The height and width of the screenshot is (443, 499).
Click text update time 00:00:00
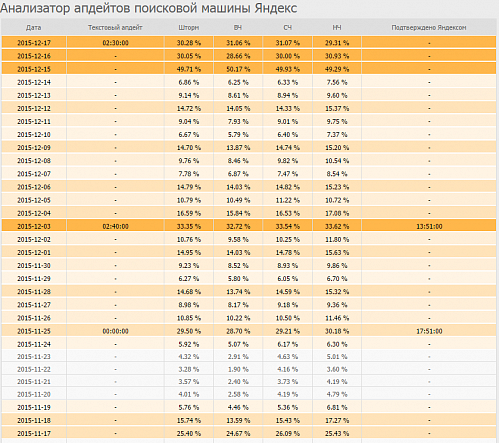pos(115,331)
